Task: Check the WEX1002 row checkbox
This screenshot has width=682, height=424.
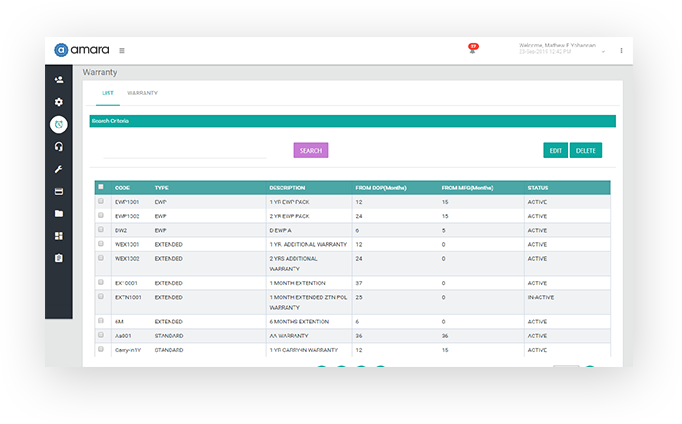Action: pos(101,258)
